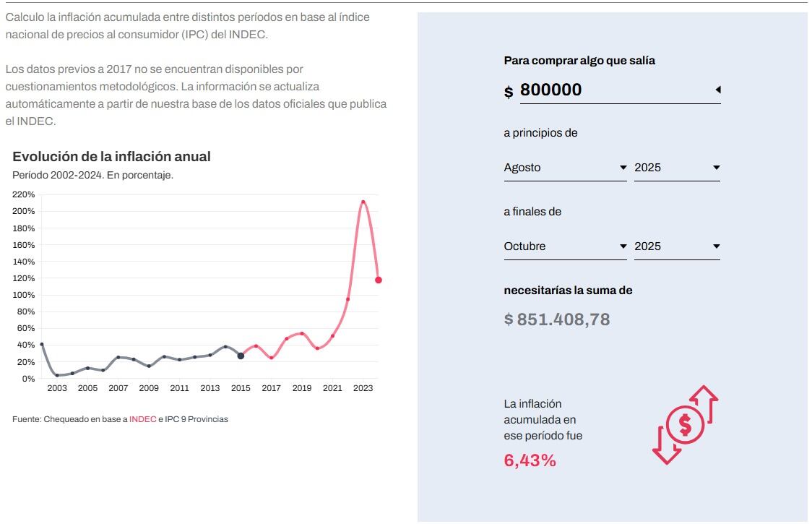
Task: Expand the starting year 2025 dropdown
Action: tap(676, 167)
